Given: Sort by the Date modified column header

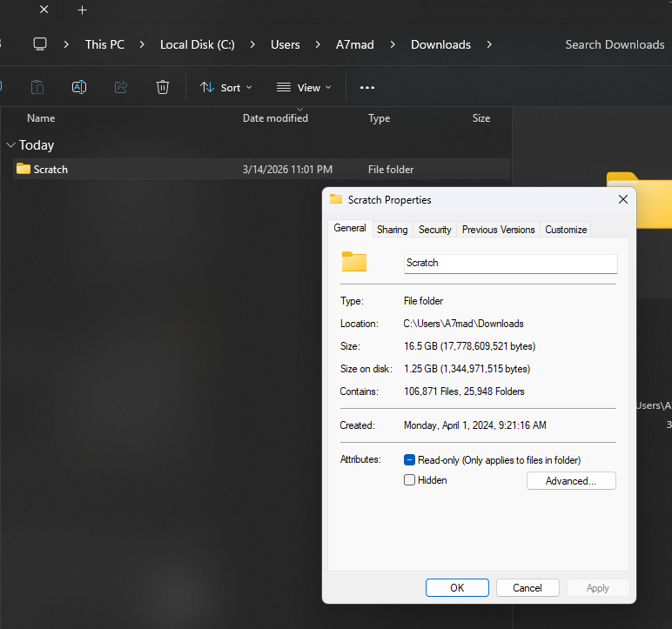Looking at the screenshot, I should [275, 118].
